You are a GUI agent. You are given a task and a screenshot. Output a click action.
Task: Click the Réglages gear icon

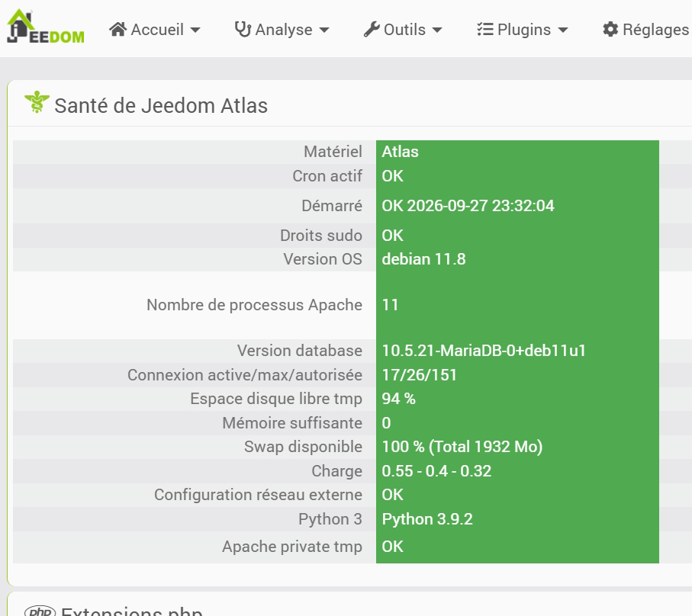click(x=610, y=30)
